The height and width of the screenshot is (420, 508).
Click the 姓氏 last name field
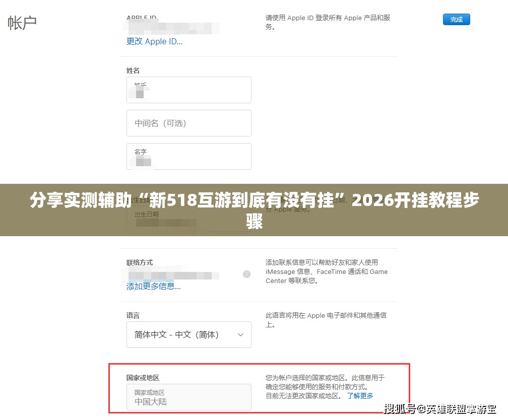pos(189,90)
